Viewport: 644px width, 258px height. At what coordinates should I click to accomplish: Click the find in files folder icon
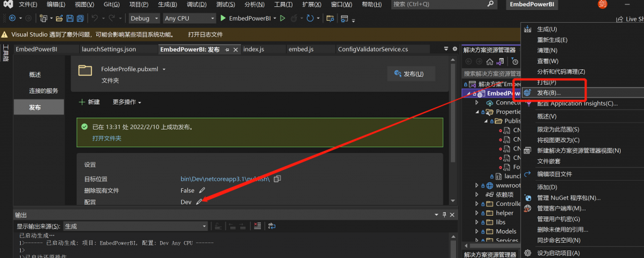click(x=330, y=18)
